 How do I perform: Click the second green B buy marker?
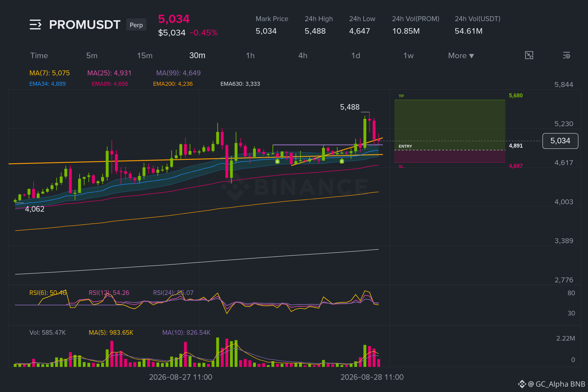tap(342, 161)
